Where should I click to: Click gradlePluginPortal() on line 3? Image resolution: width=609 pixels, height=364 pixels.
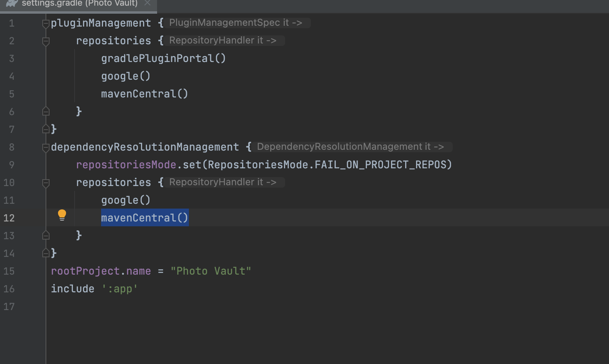point(163,58)
